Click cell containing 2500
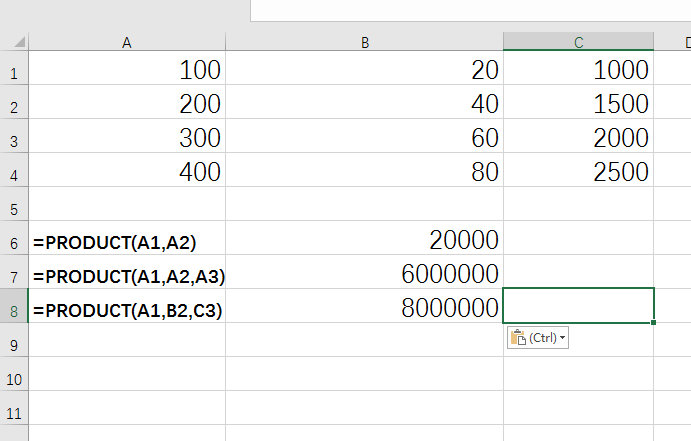Image resolution: width=691 pixels, height=441 pixels. click(578, 170)
